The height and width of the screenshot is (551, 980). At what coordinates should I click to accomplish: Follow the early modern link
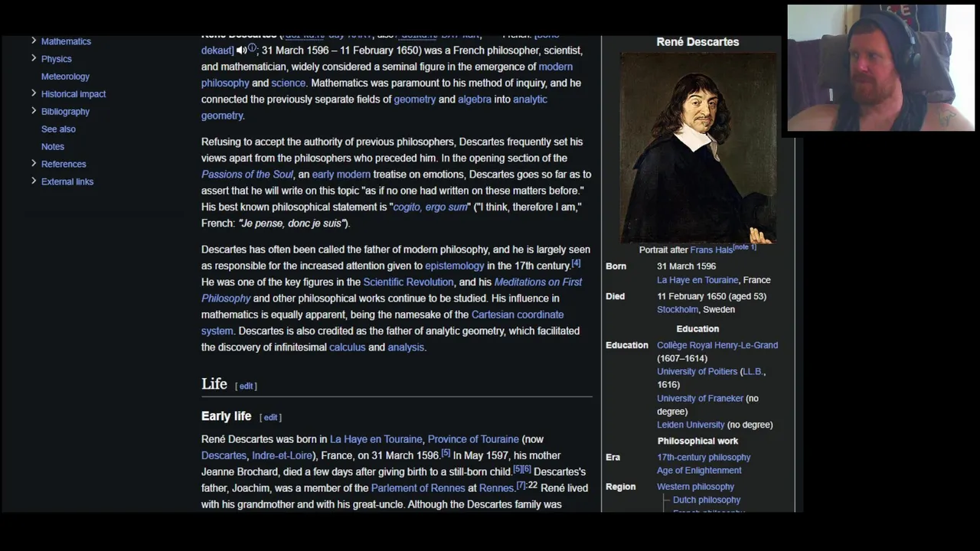[341, 174]
